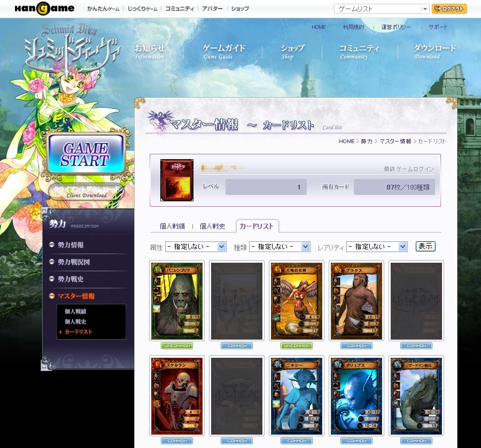Click じっくりゲーム in top bar
Screen dimensions: 481x448
click(x=142, y=9)
